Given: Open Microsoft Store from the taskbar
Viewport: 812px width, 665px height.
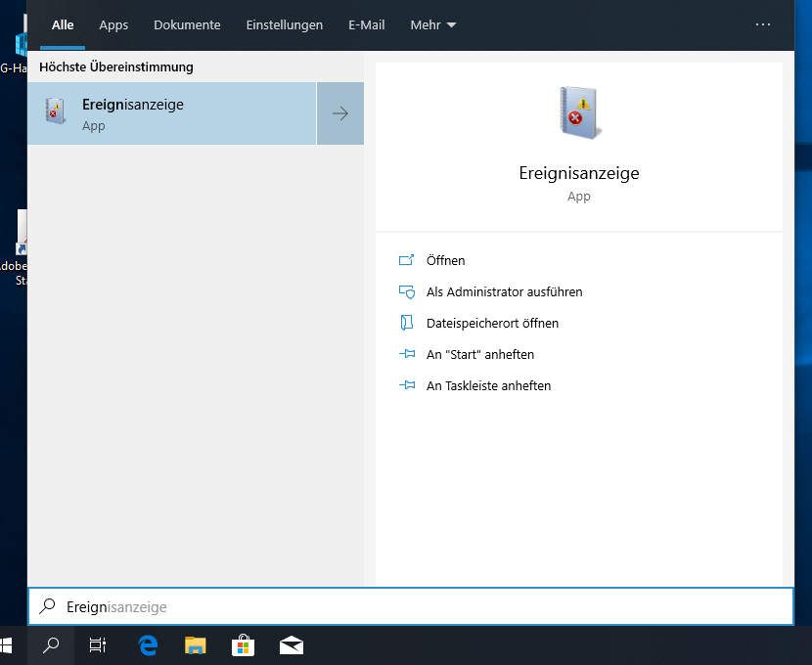Looking at the screenshot, I should pos(243,645).
